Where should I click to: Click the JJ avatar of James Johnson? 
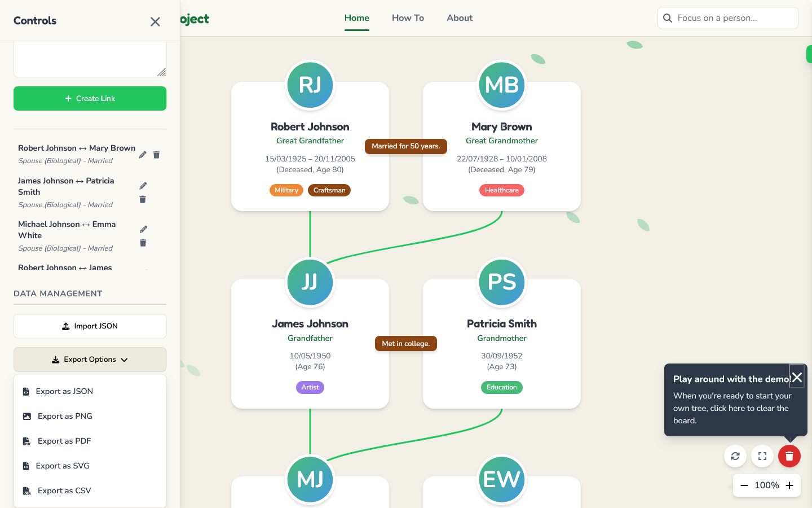coord(310,282)
